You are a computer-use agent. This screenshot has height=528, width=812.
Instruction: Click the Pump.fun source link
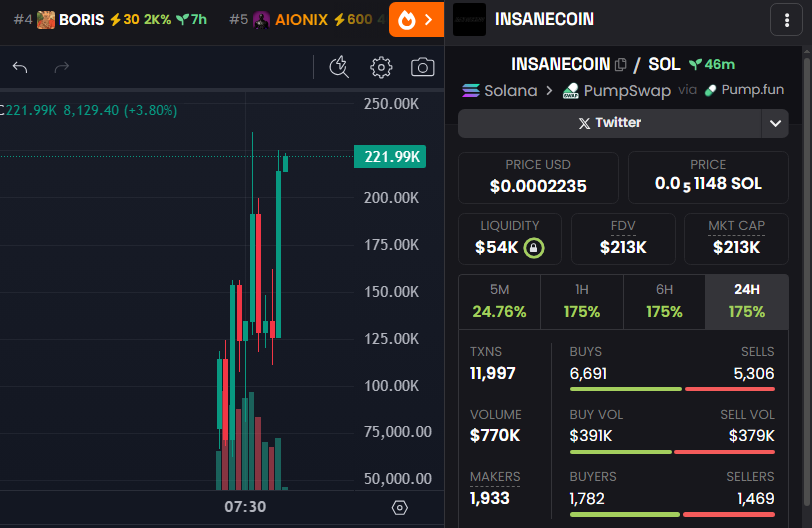[744, 90]
